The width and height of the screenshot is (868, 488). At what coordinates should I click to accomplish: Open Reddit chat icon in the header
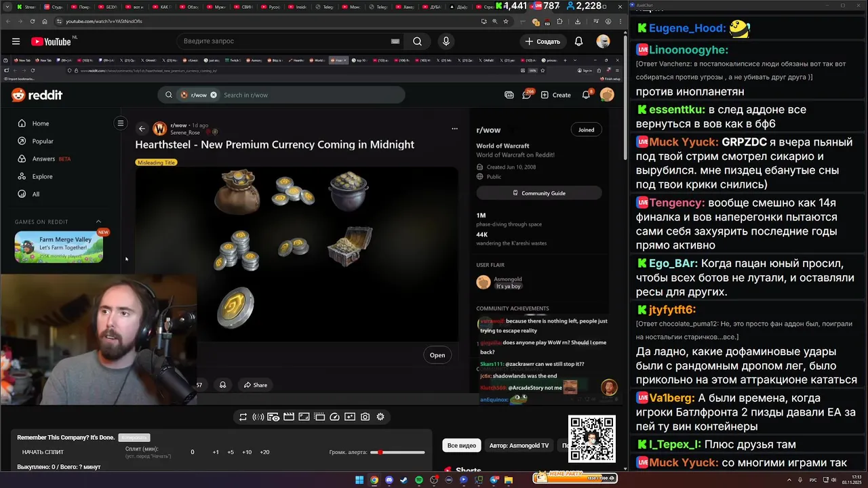(526, 95)
